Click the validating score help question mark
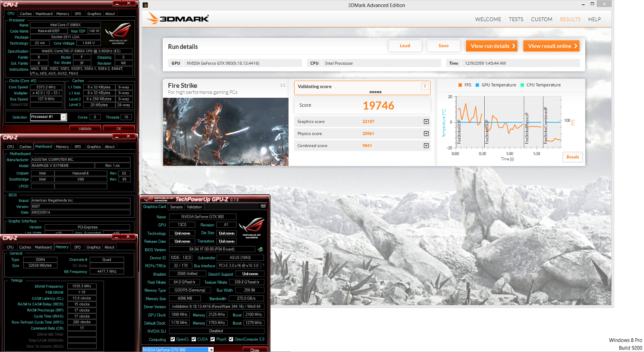The height and width of the screenshot is (352, 644). [x=425, y=86]
